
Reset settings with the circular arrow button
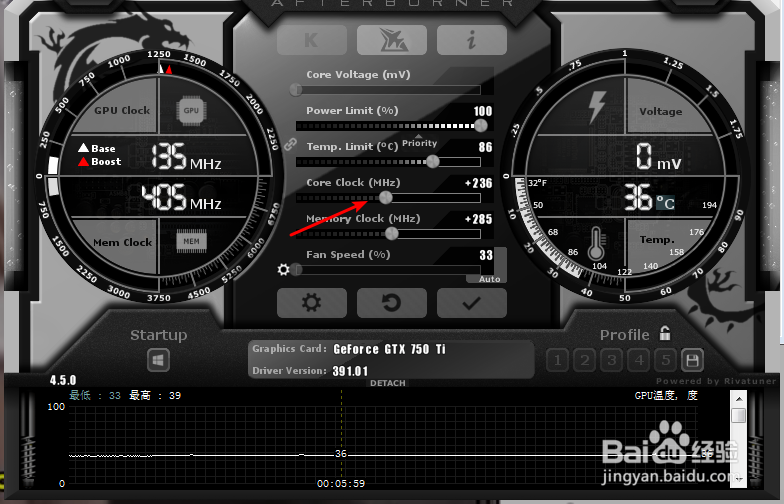392,303
